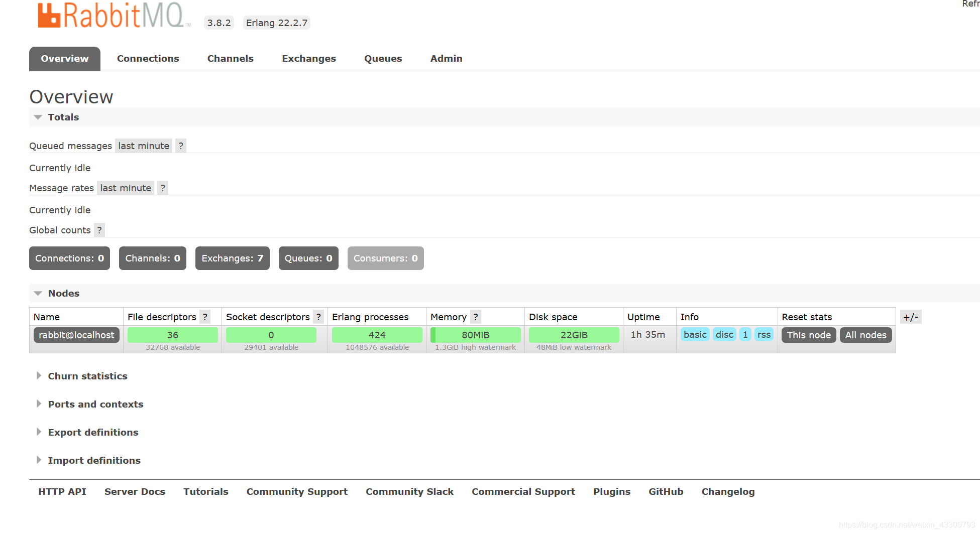Click uptime value 1h 35m

coord(648,335)
